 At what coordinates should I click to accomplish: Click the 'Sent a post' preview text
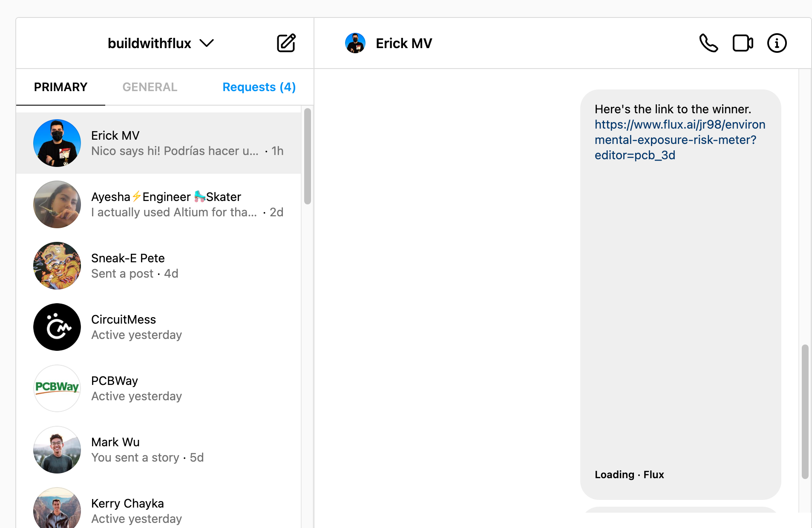pyautogui.click(x=122, y=273)
